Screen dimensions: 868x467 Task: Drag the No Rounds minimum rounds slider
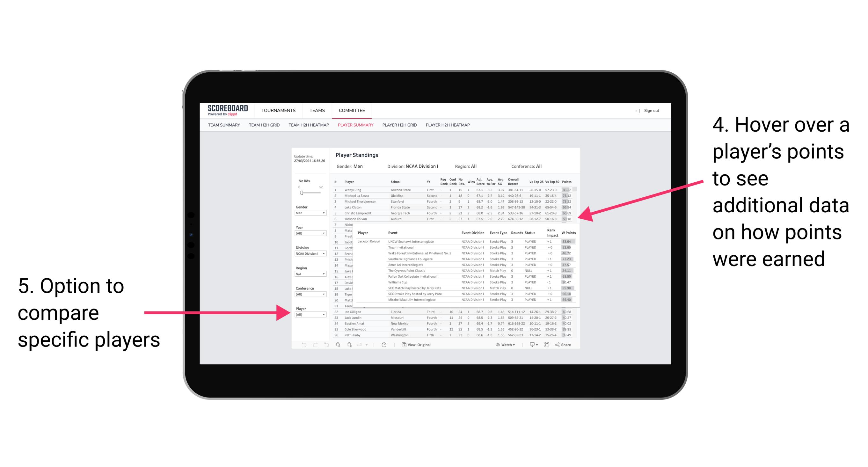(x=302, y=193)
